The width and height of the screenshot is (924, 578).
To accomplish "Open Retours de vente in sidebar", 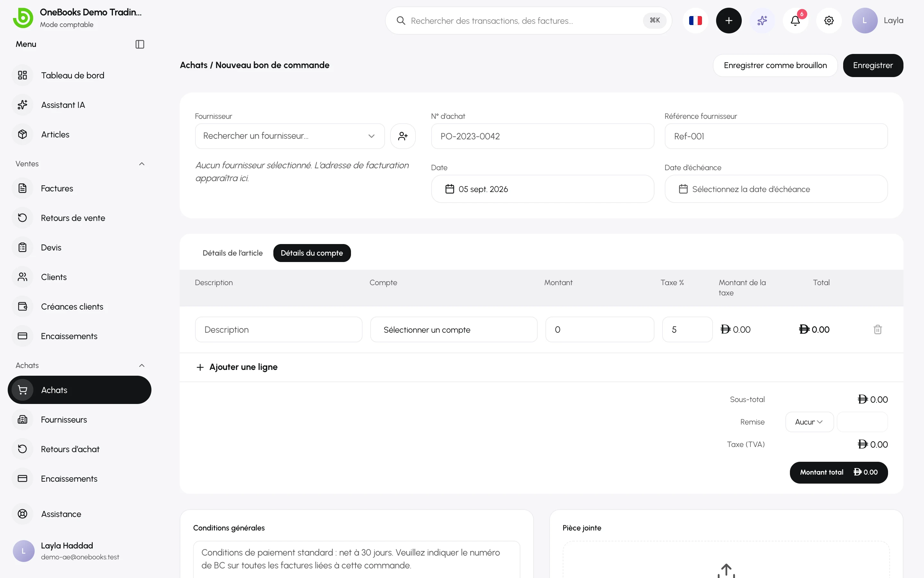I will (80, 218).
